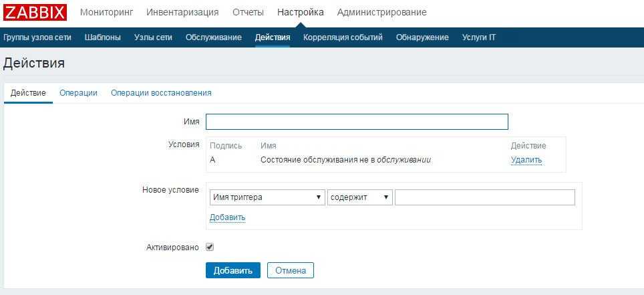Open the Имя триггера condition dropdown
Viewport: 644px width, 295px height.
point(267,197)
